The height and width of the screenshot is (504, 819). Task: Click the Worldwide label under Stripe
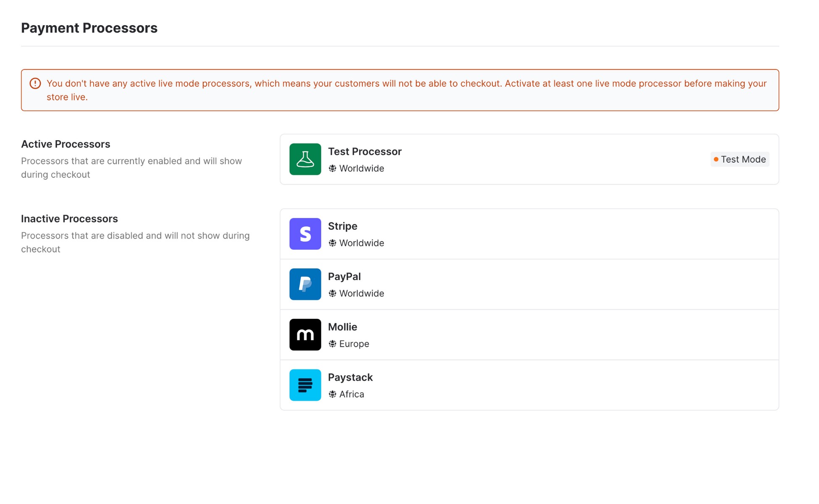click(362, 243)
